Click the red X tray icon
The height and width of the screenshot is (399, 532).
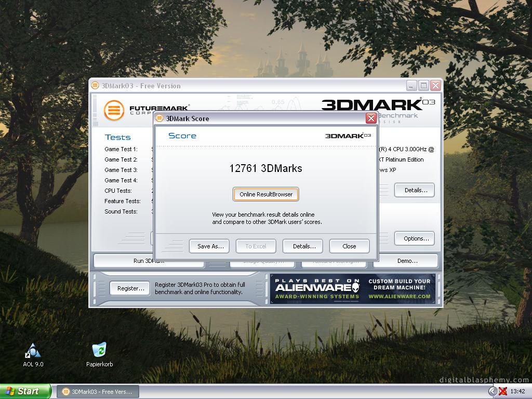pos(503,392)
